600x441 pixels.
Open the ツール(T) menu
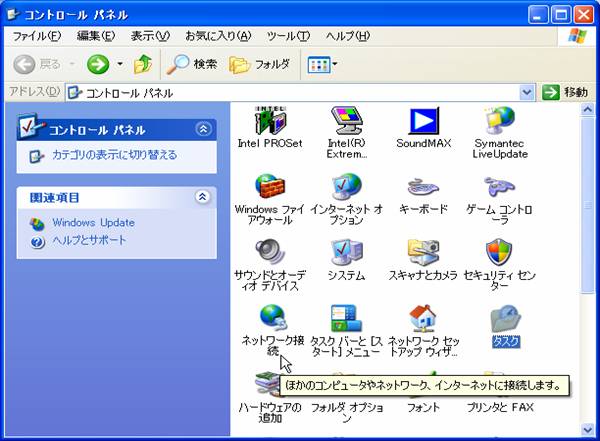click(288, 36)
